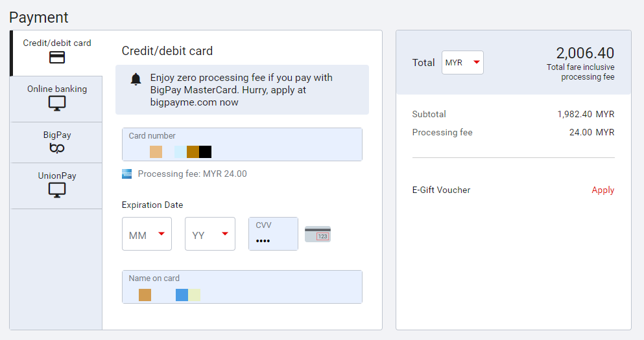644x340 pixels.
Task: Click the credit card icon in sidebar
Action: (x=57, y=58)
